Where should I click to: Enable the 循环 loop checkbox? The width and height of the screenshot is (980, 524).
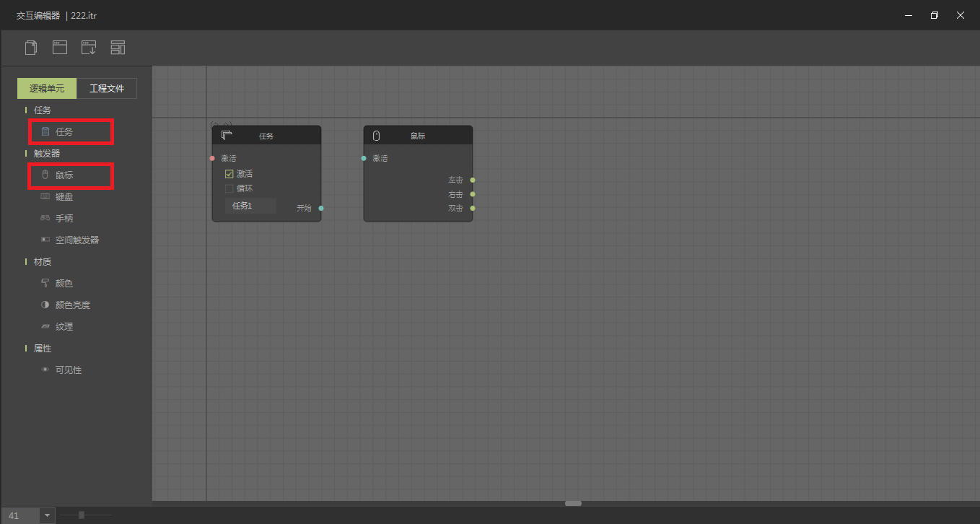click(229, 188)
